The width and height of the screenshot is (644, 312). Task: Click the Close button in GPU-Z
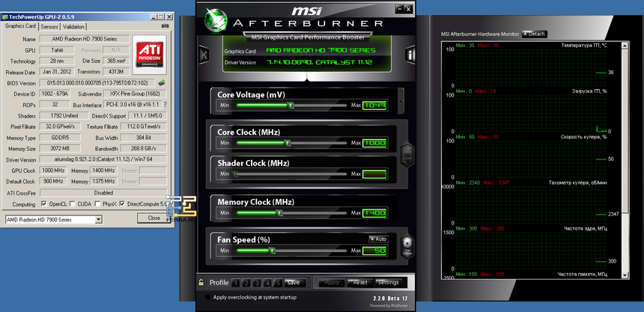point(154,218)
